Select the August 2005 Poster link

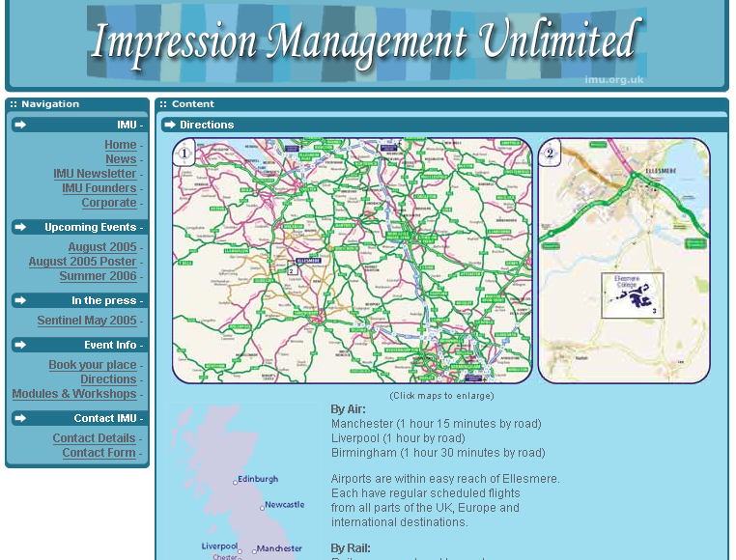83,262
